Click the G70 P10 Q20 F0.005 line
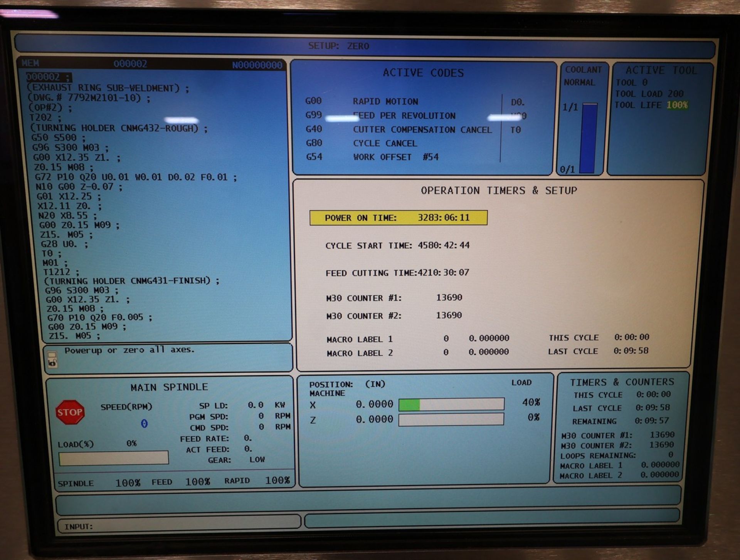 (x=100, y=317)
